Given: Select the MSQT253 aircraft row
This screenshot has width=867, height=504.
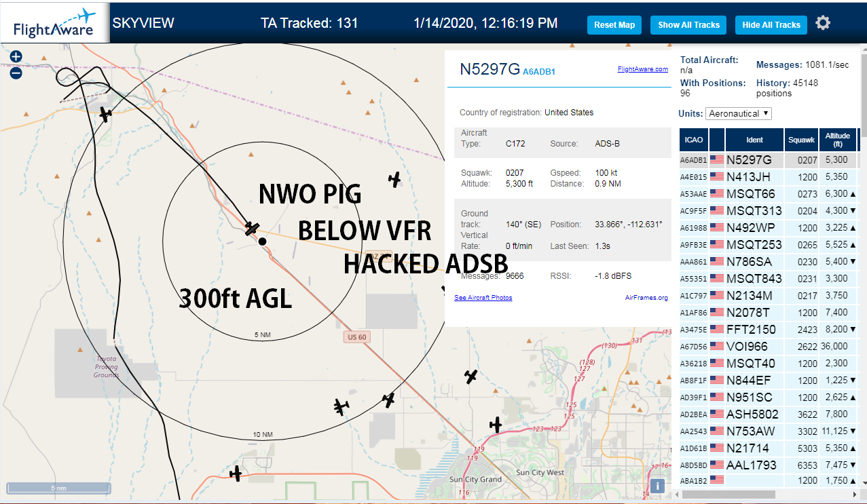Looking at the screenshot, I should click(769, 245).
